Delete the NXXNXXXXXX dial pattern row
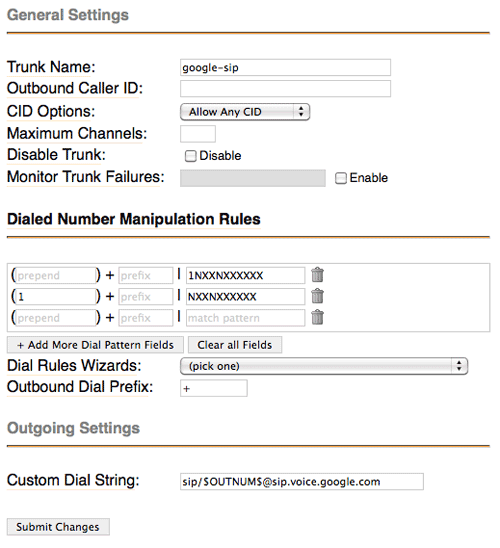 coord(317,296)
